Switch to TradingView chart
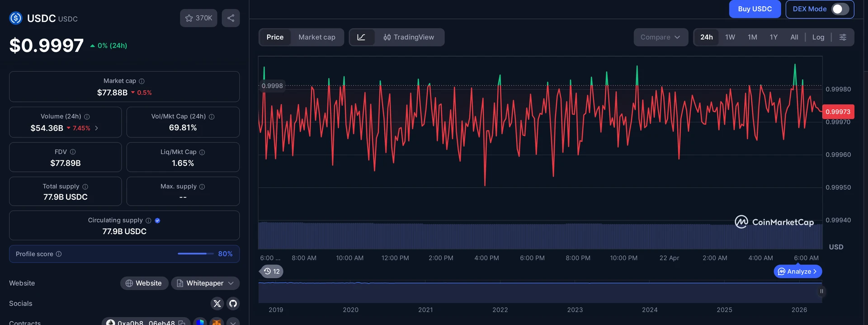This screenshot has height=325, width=868. 409,37
